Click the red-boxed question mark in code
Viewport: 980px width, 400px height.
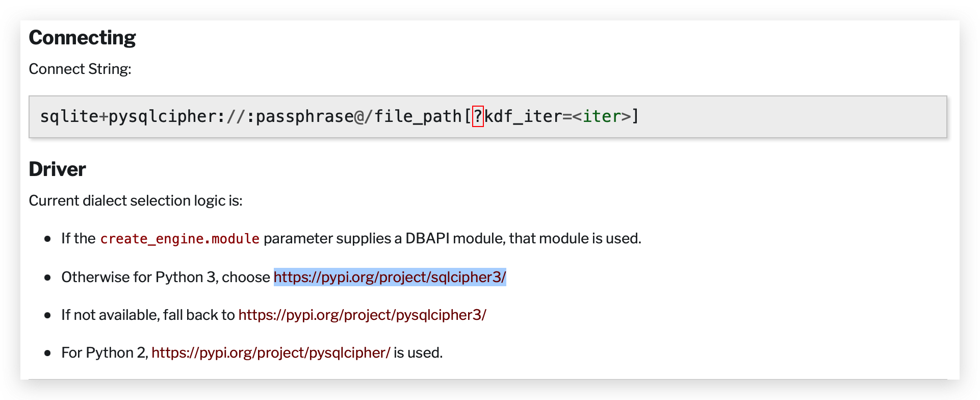pyautogui.click(x=478, y=116)
